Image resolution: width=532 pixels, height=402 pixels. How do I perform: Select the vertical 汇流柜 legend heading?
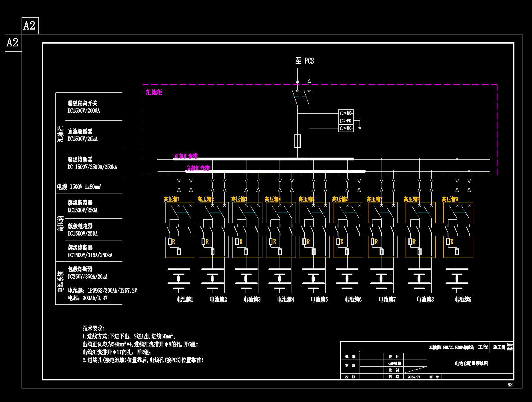pos(60,134)
